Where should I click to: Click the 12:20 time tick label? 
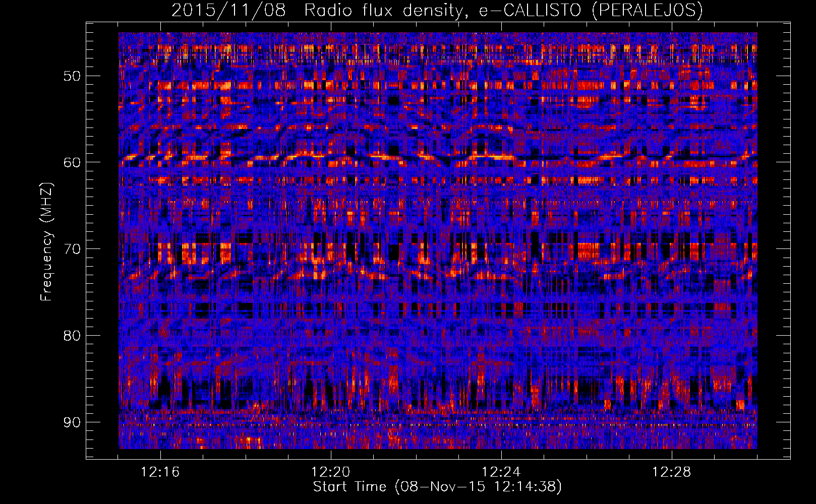coord(331,472)
